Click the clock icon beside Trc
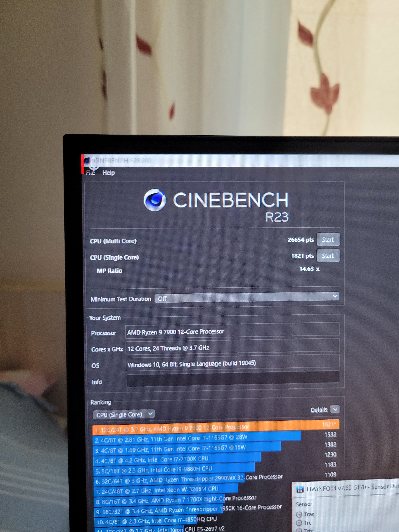Image resolution: width=399 pixels, height=532 pixels. click(x=299, y=523)
